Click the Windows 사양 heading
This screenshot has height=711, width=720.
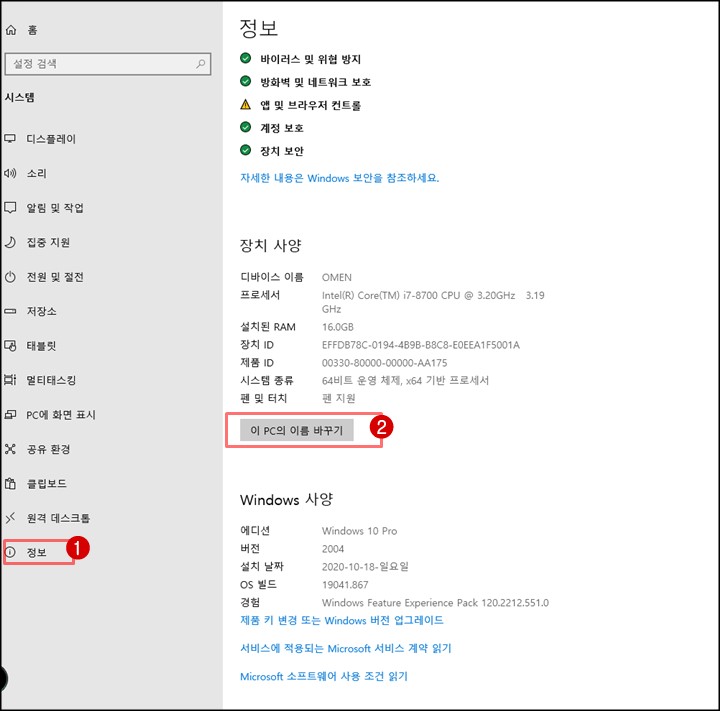coord(287,499)
